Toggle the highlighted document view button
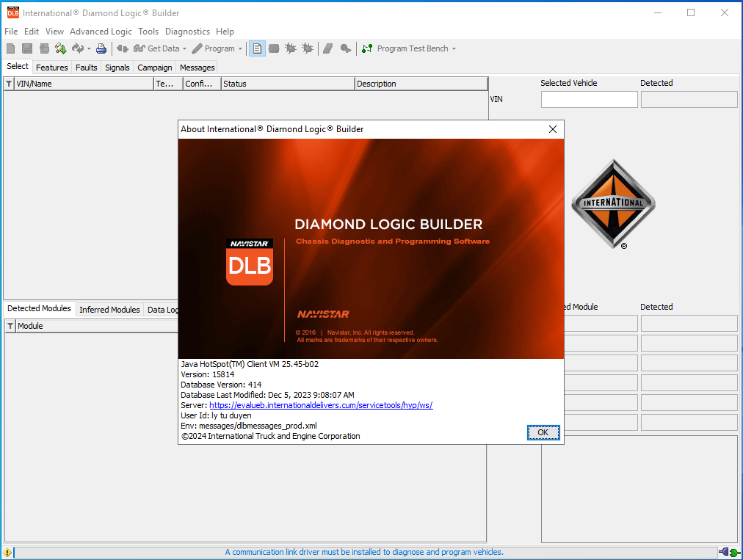This screenshot has height=560, width=743. [x=257, y=48]
